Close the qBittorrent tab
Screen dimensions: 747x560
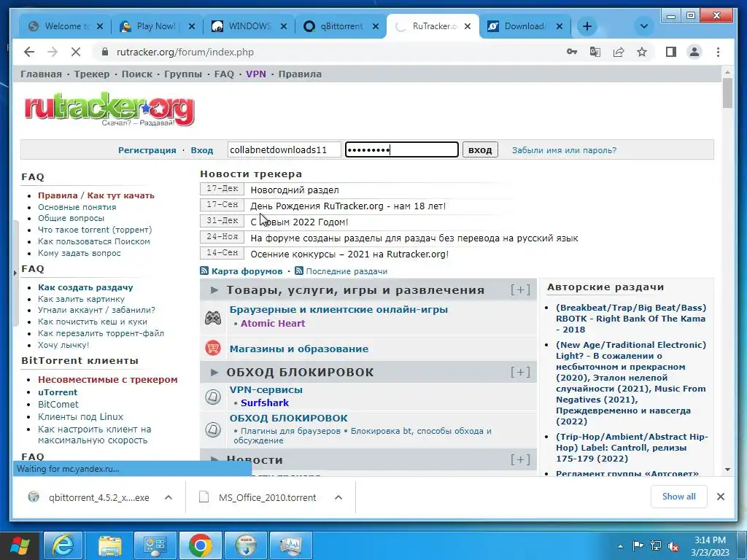(x=376, y=26)
